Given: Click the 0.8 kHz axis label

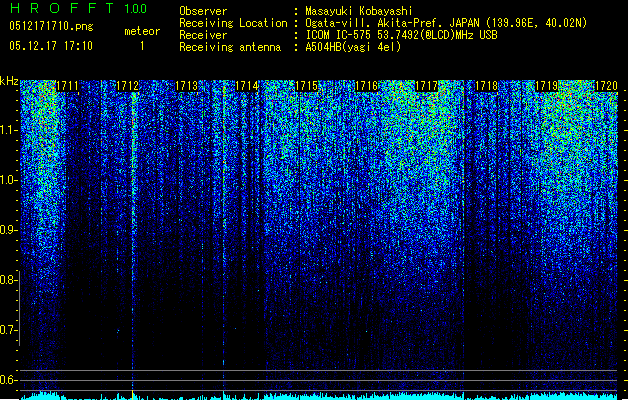Looking at the screenshot, I should tap(8, 280).
